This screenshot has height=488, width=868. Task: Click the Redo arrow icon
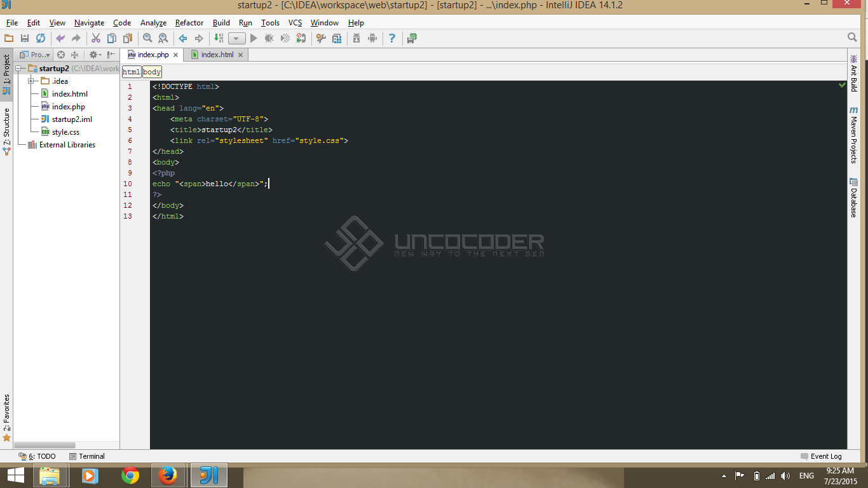76,38
